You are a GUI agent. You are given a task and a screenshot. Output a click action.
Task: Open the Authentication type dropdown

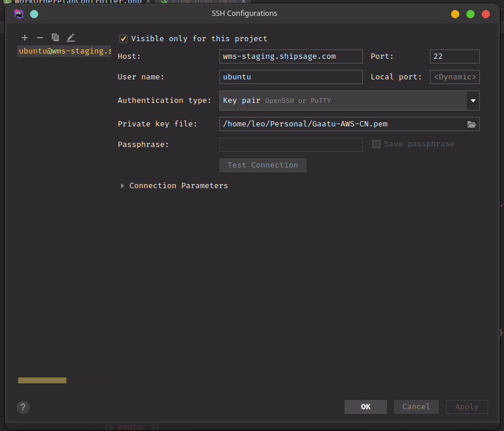tap(472, 101)
